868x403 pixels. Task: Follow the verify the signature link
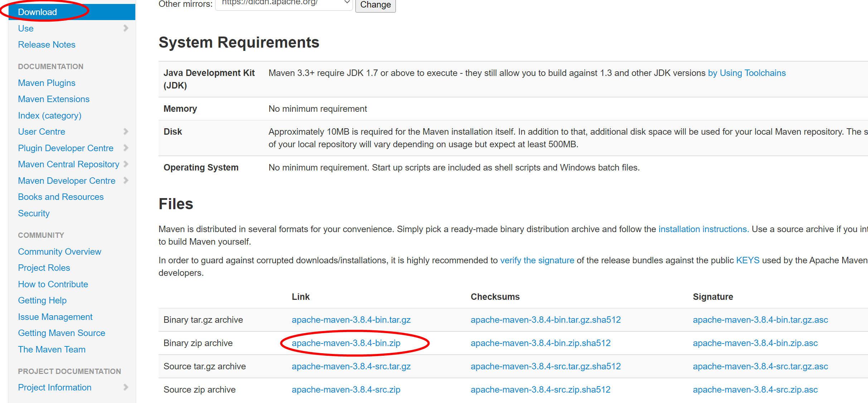pyautogui.click(x=537, y=260)
